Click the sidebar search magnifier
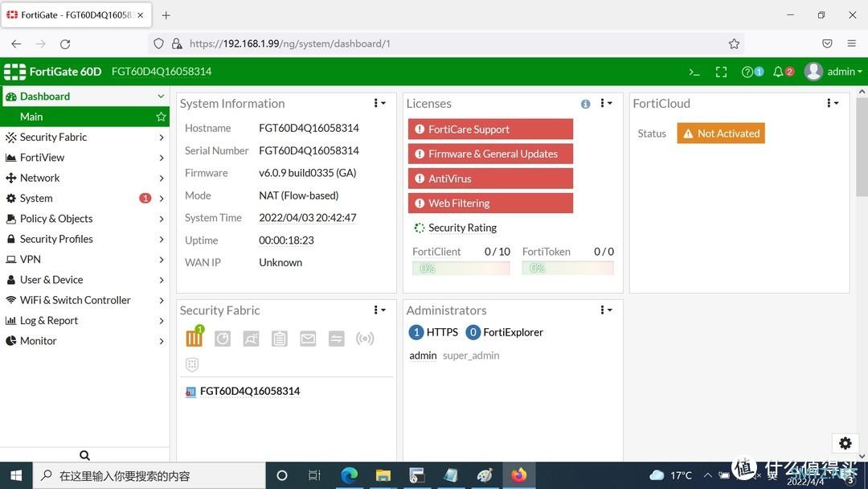The image size is (868, 489). 84,454
